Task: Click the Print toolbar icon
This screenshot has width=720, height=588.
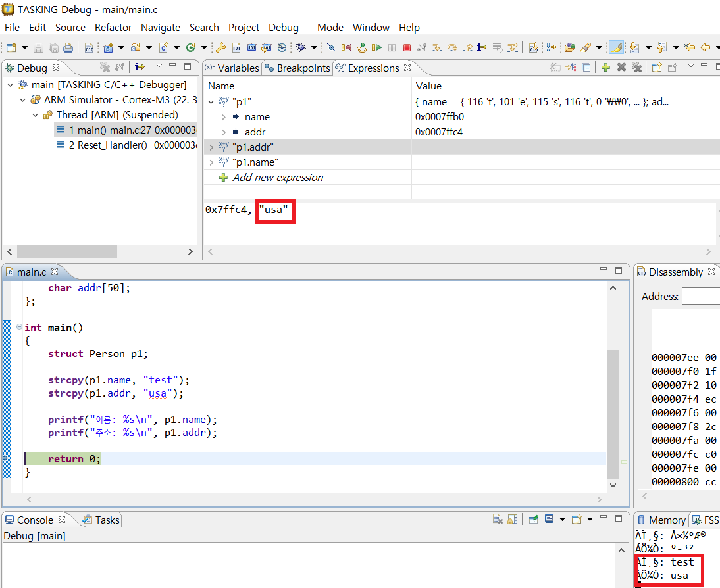Action: pos(68,47)
